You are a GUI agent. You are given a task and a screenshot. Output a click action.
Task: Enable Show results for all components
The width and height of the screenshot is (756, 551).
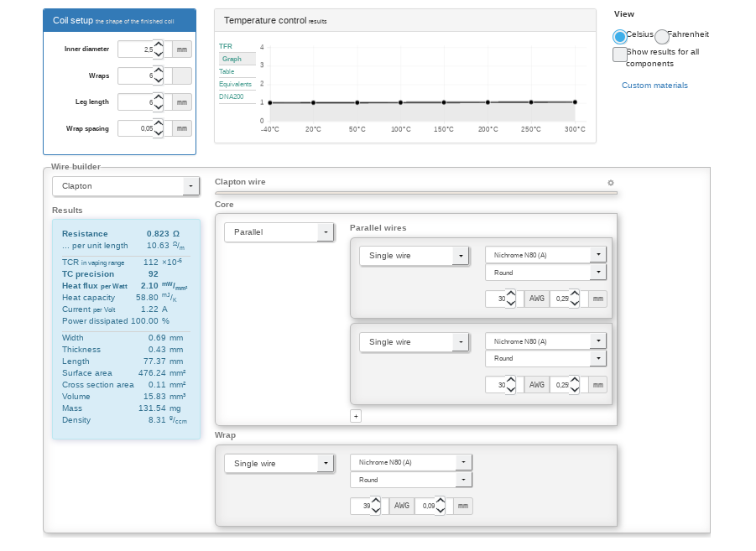620,55
